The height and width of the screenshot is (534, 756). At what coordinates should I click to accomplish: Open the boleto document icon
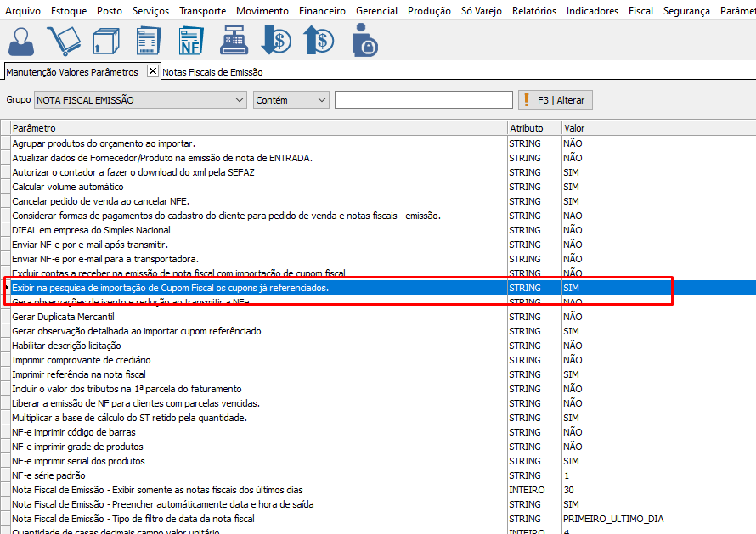click(x=148, y=40)
